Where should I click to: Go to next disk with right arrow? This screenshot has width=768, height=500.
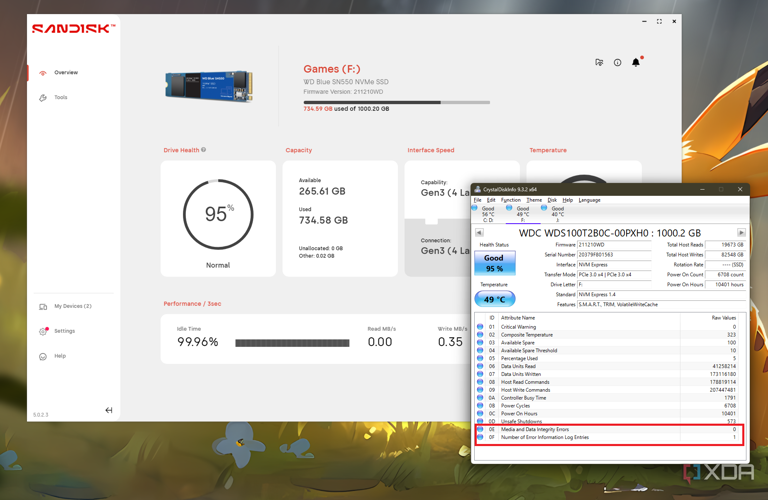pyautogui.click(x=741, y=233)
